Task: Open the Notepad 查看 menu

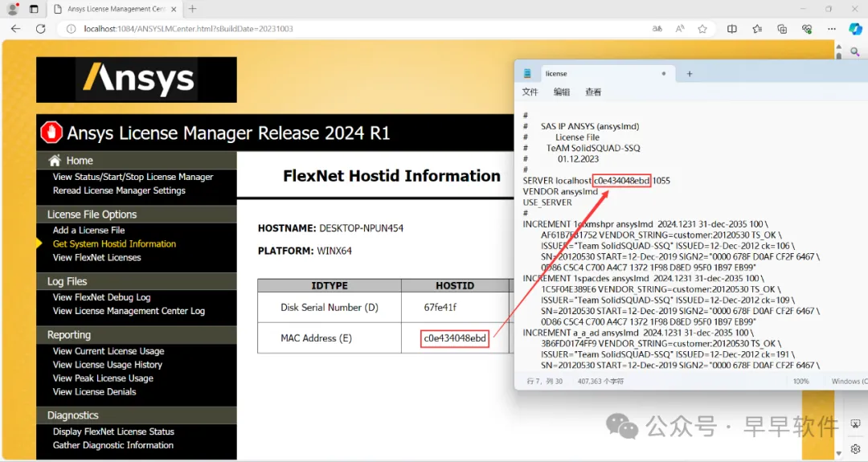Action: [593, 92]
